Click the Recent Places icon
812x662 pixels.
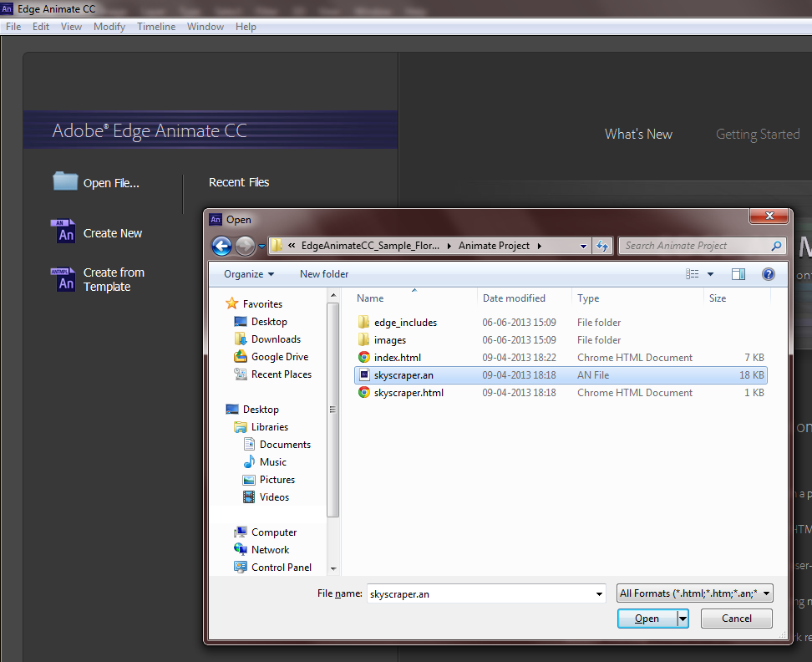[241, 374]
